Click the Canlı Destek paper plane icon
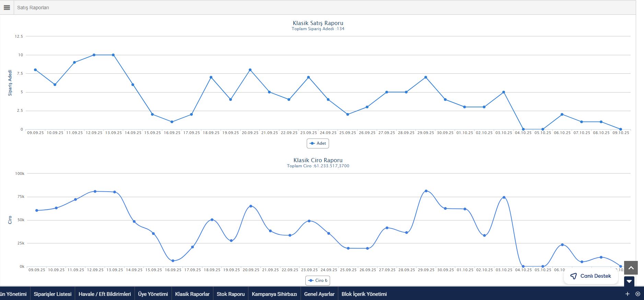The width and height of the screenshot is (644, 300). (x=573, y=276)
